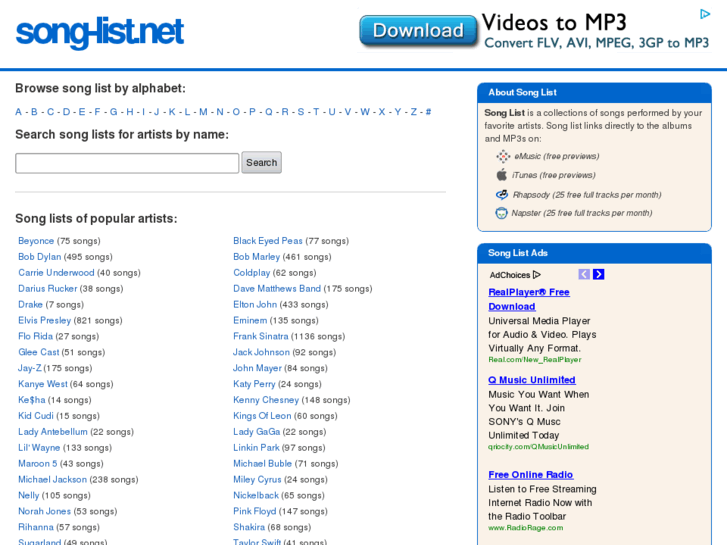Click the Download button in the banner ad
The width and height of the screenshot is (727, 545).
[418, 31]
